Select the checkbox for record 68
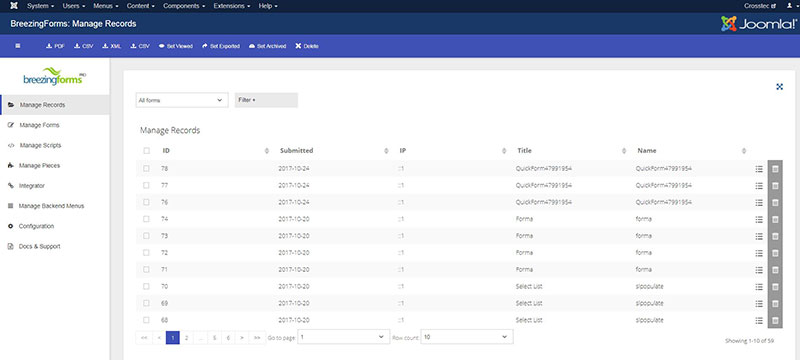 146,320
